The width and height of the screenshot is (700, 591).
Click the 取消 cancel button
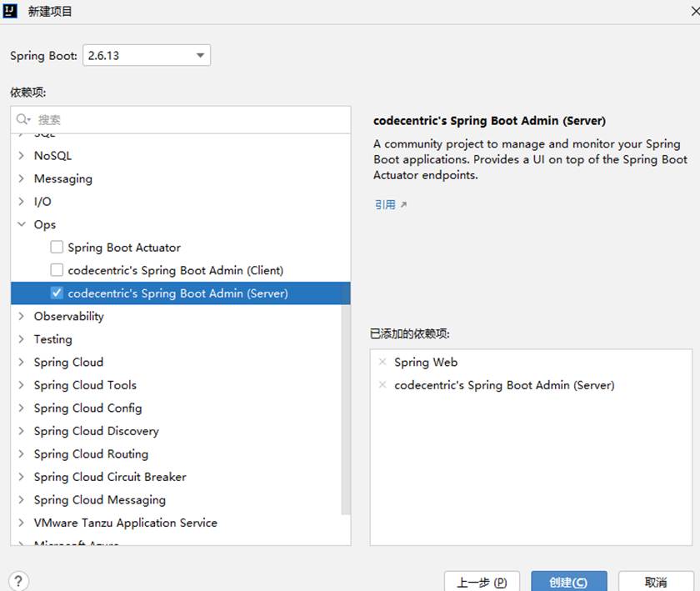pos(656,582)
